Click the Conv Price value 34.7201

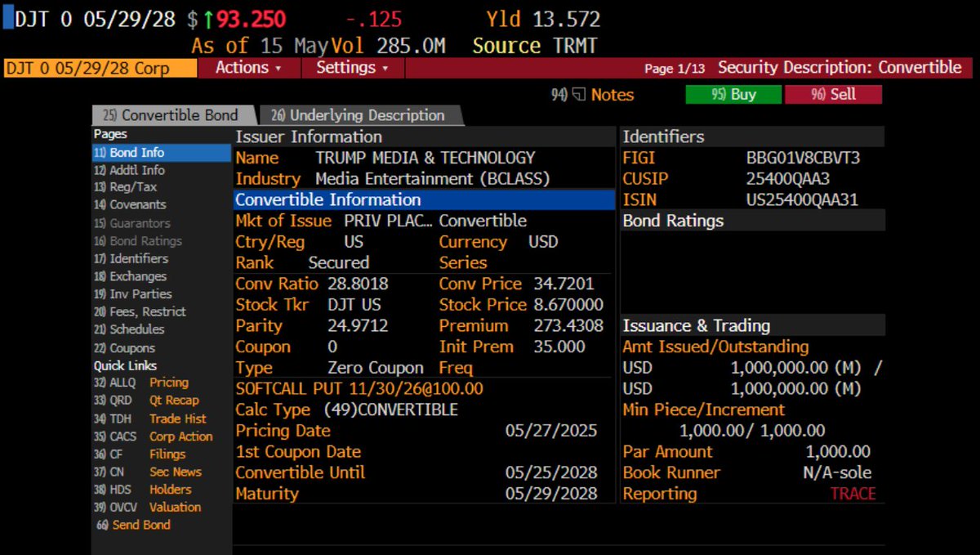tap(563, 284)
